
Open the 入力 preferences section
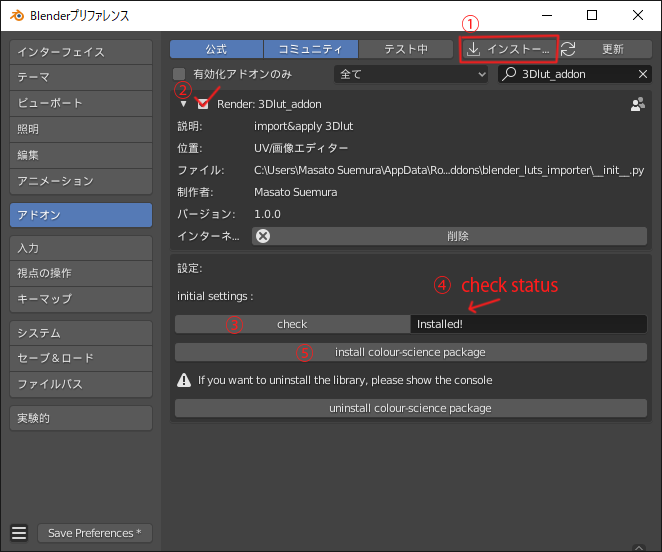pyautogui.click(x=81, y=248)
